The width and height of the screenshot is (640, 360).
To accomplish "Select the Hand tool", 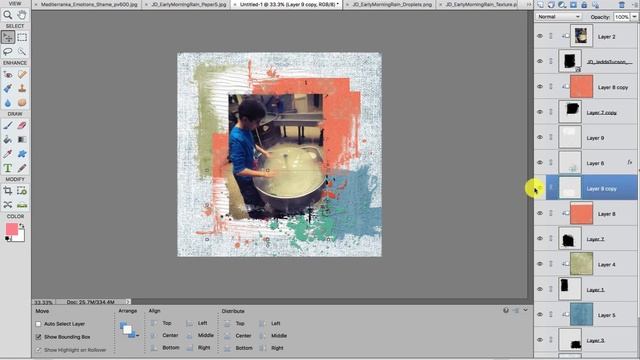I will pyautogui.click(x=22, y=15).
